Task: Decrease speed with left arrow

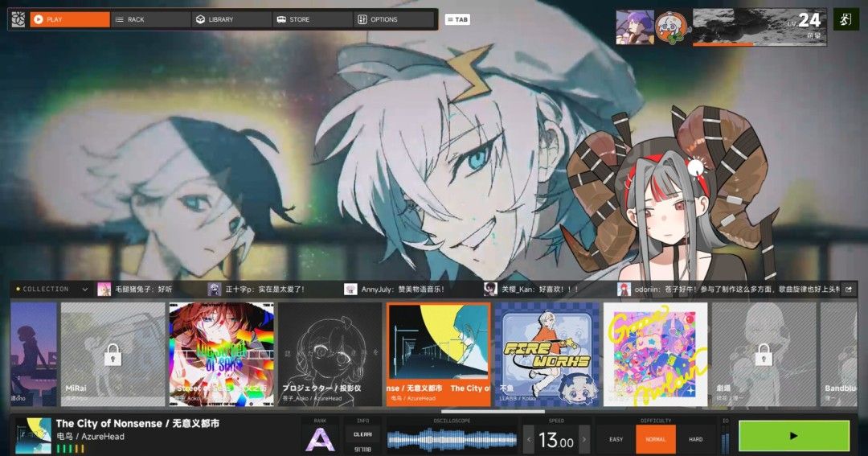Action: pyautogui.click(x=529, y=439)
